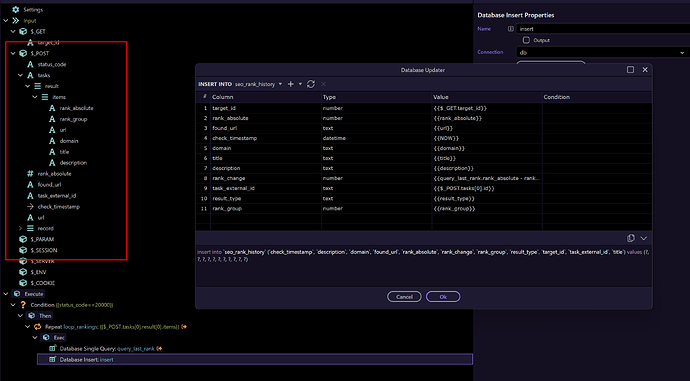Click the Name input field containing insert
Screen dimensions: 690x381
click(x=603, y=29)
